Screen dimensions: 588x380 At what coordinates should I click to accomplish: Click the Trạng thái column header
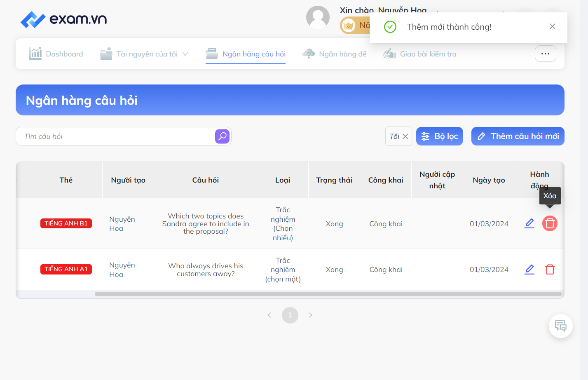(334, 180)
